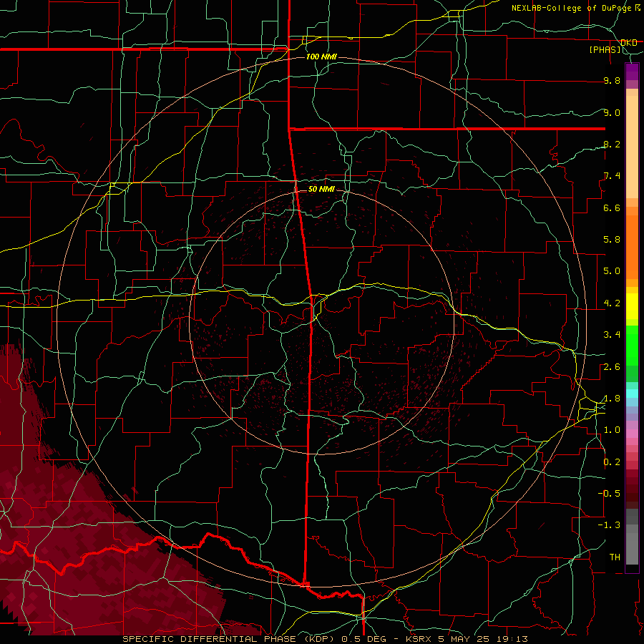
Task: Click the yellow swatch in the color scale
Action: click(632, 306)
